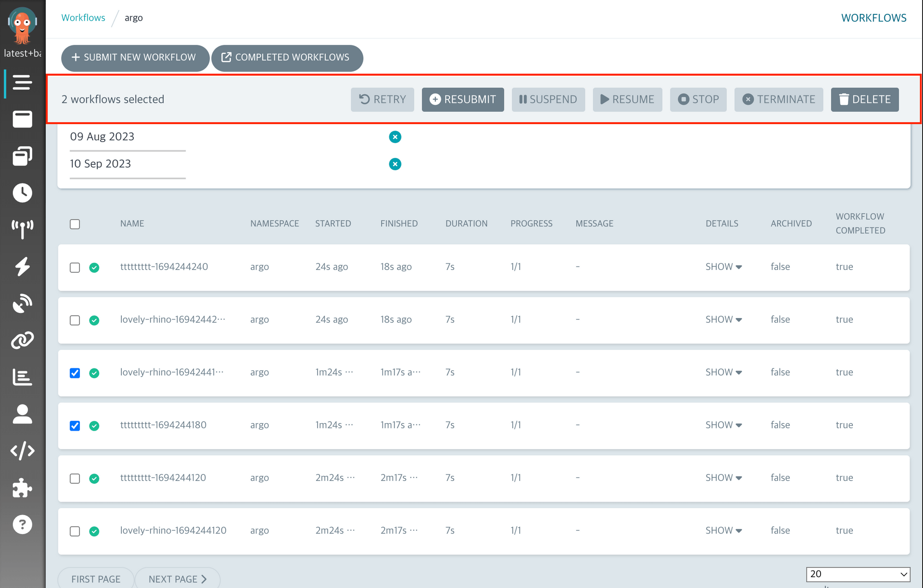Screen dimensions: 923x588
Task: Go to Next Page
Action: tap(178, 579)
